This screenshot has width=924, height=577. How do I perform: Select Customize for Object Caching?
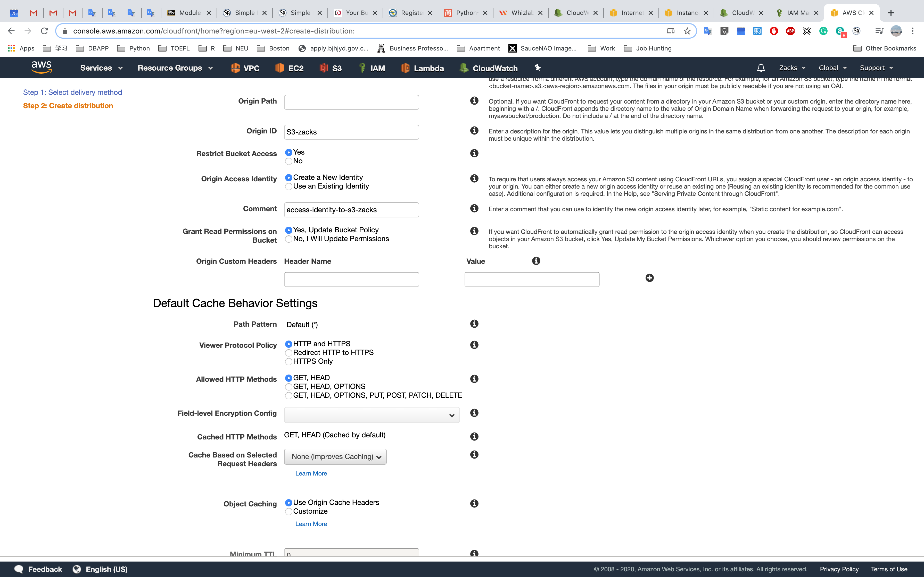point(289,512)
